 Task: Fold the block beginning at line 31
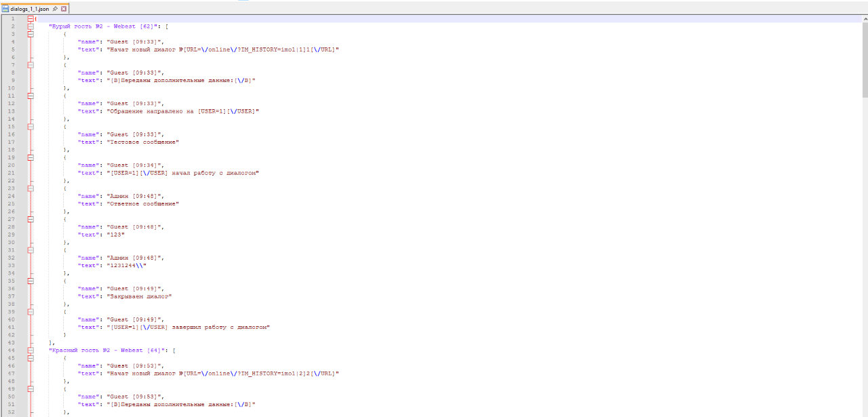30,250
